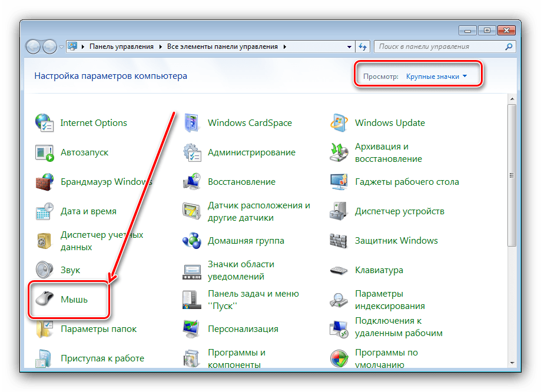Open the Защитник Windows link

pyautogui.click(x=396, y=241)
